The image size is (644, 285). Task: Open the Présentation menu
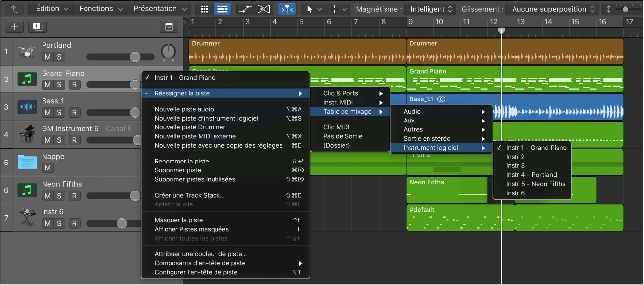pos(160,9)
